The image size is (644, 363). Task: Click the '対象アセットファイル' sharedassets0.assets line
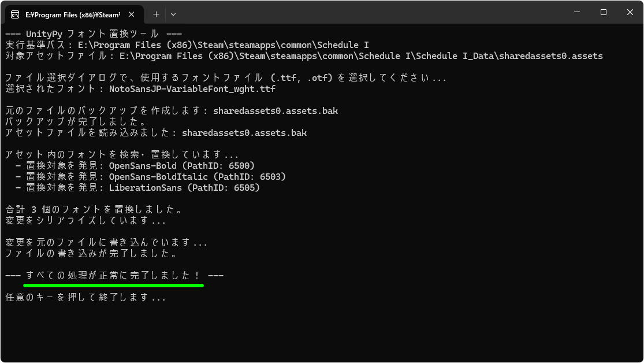pos(304,56)
